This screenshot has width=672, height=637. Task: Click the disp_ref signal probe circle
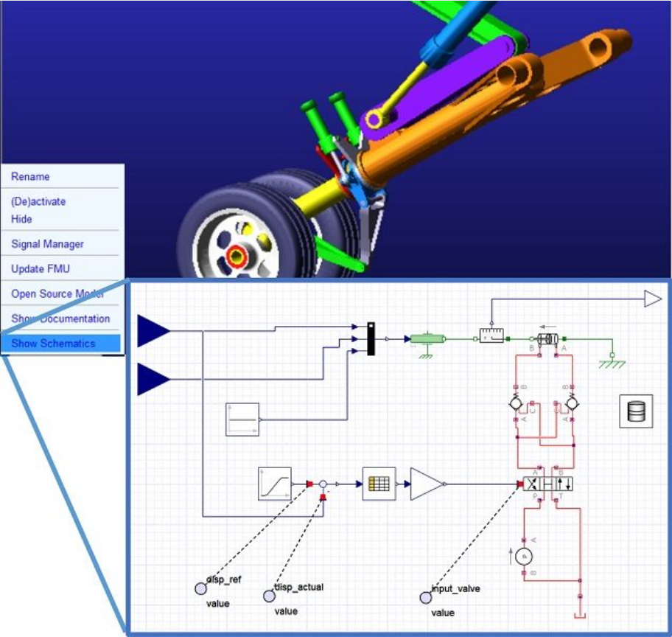(x=200, y=588)
